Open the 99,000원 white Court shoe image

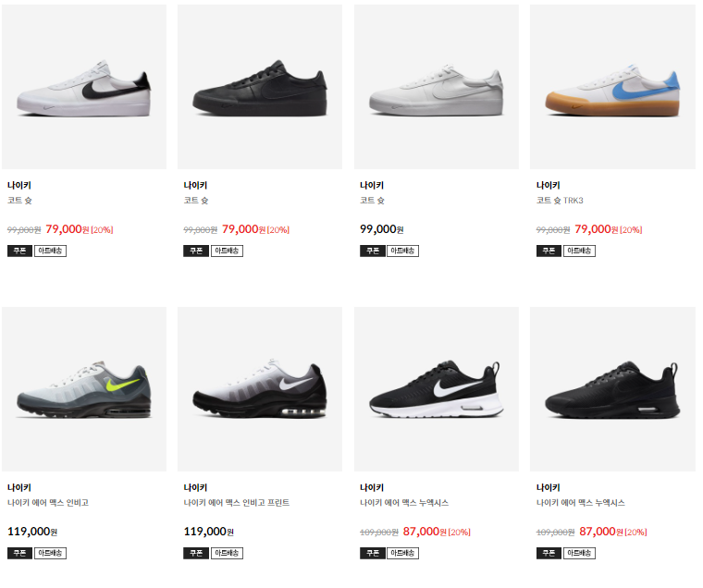click(436, 87)
